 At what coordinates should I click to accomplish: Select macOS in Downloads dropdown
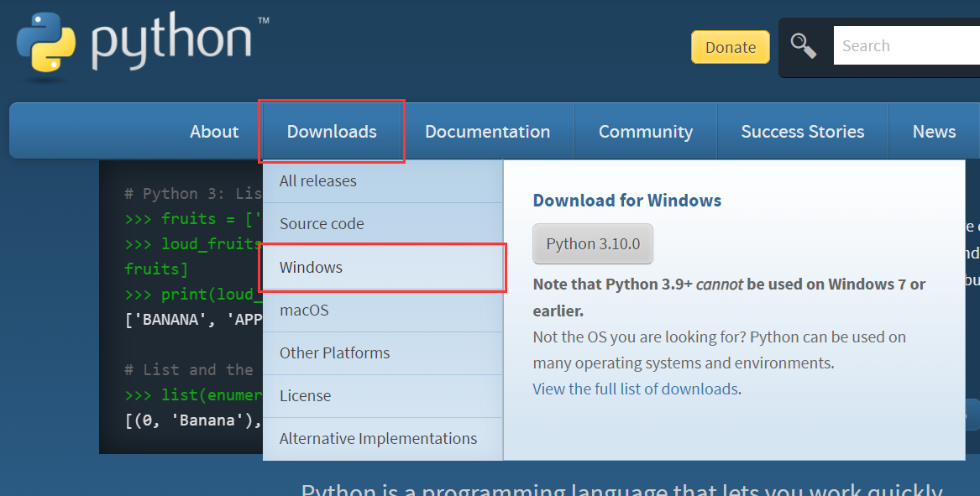(x=304, y=311)
